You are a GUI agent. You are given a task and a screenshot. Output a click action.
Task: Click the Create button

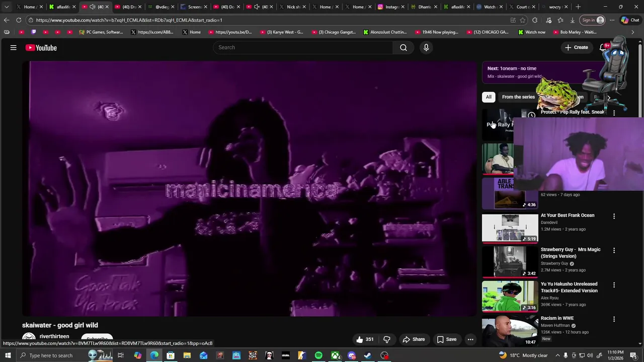point(576,47)
